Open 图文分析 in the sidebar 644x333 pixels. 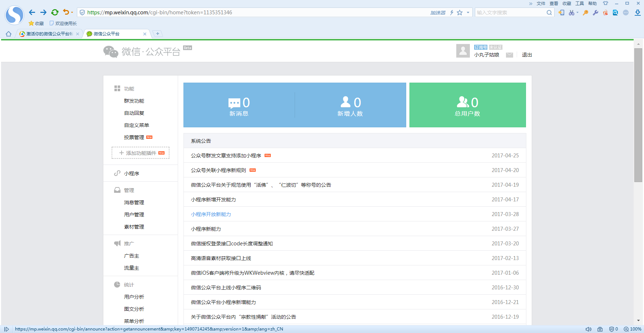pyautogui.click(x=134, y=309)
